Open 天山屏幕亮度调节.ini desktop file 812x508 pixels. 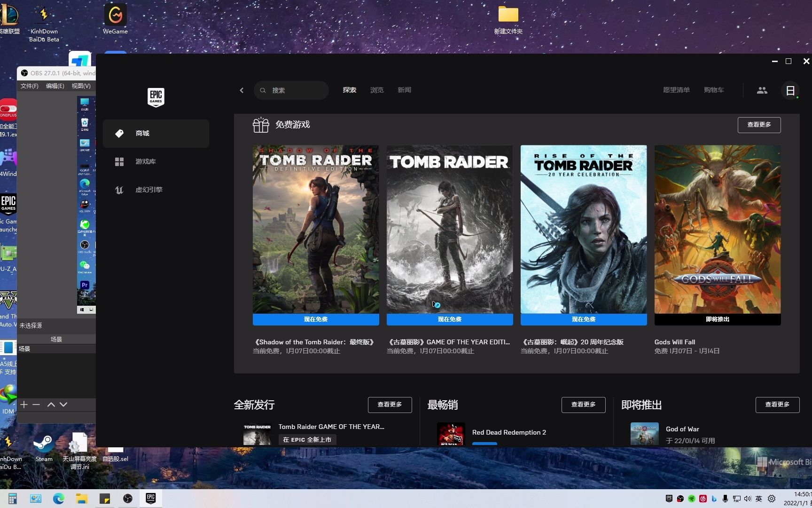click(x=79, y=451)
